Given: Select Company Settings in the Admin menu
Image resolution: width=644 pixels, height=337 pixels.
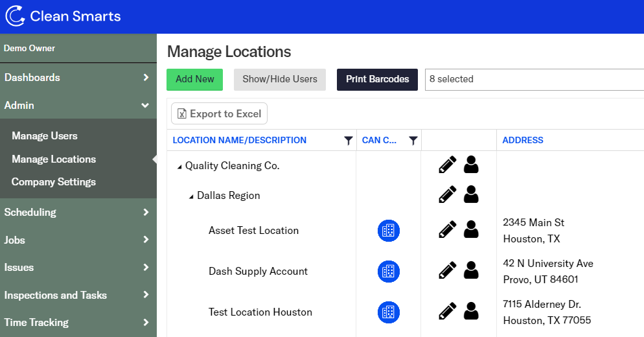Looking at the screenshot, I should 54,182.
